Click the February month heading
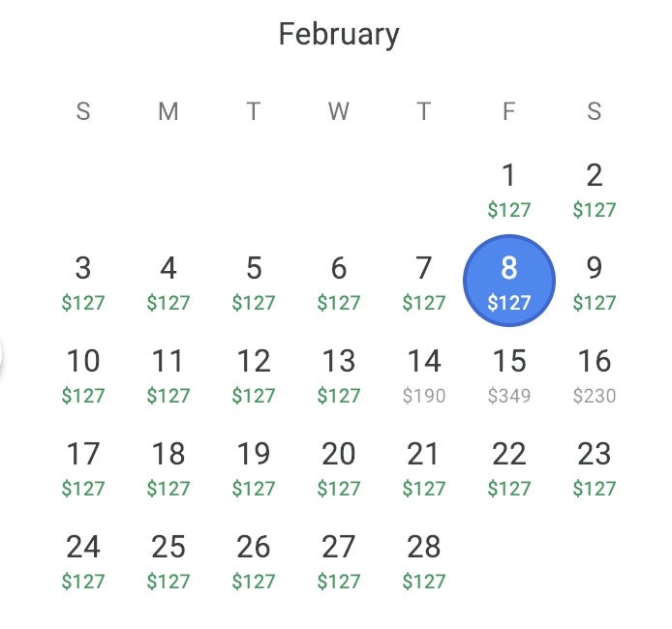This screenshot has height=629, width=672. coord(338,35)
